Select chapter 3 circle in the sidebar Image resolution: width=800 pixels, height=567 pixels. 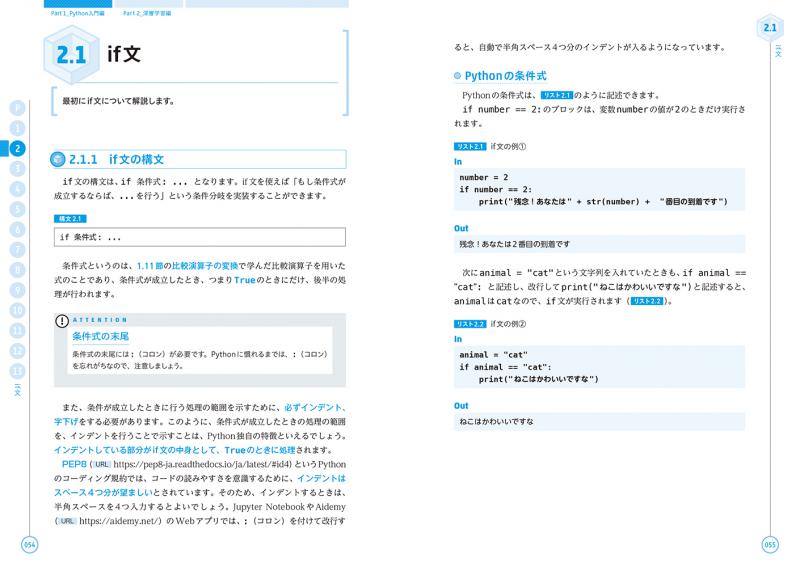(x=17, y=168)
